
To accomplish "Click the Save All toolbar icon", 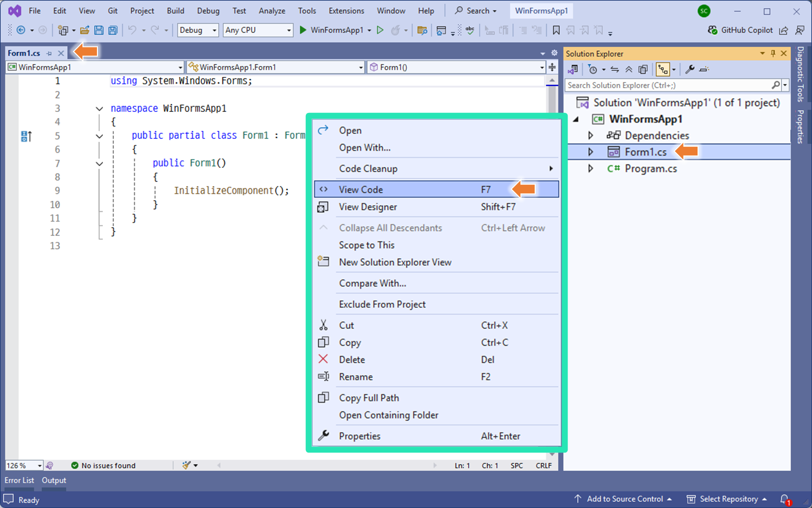I will tap(113, 30).
